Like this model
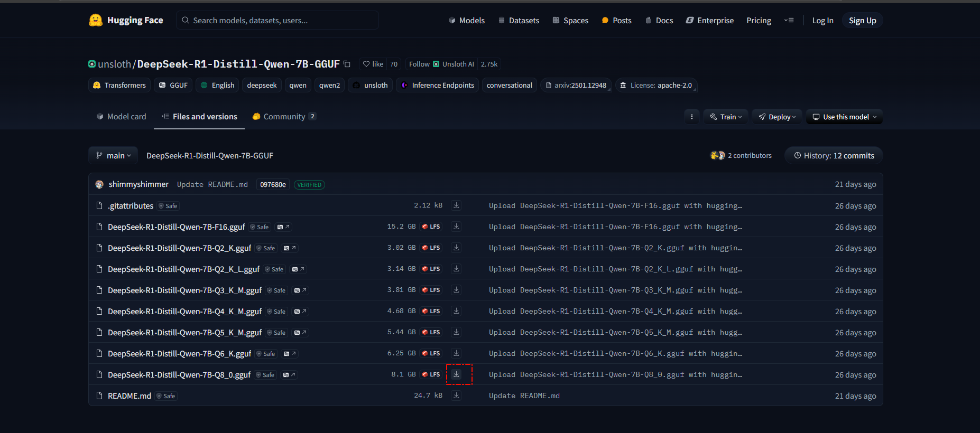Viewport: 980px width, 433px height. 373,64
